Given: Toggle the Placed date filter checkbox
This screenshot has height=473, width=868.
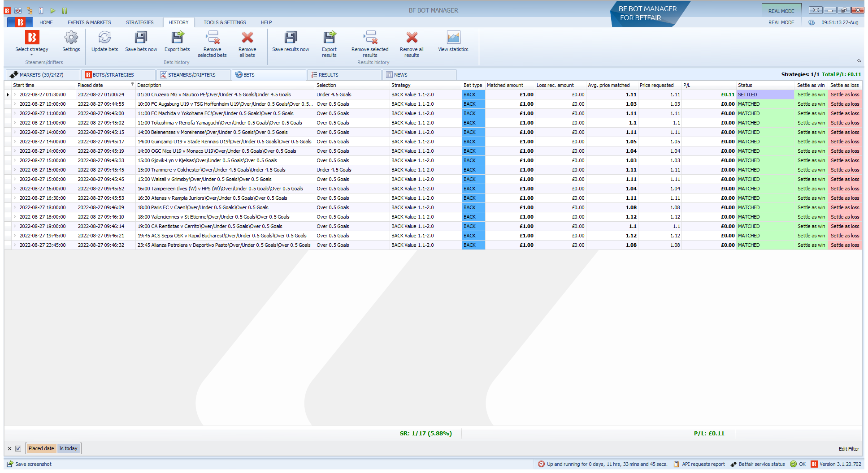Looking at the screenshot, I should click(x=18, y=448).
